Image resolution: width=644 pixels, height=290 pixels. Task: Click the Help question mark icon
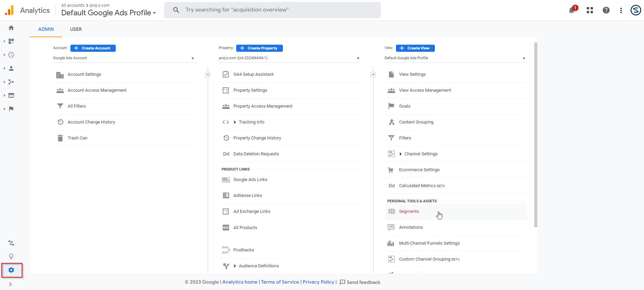pos(606,10)
